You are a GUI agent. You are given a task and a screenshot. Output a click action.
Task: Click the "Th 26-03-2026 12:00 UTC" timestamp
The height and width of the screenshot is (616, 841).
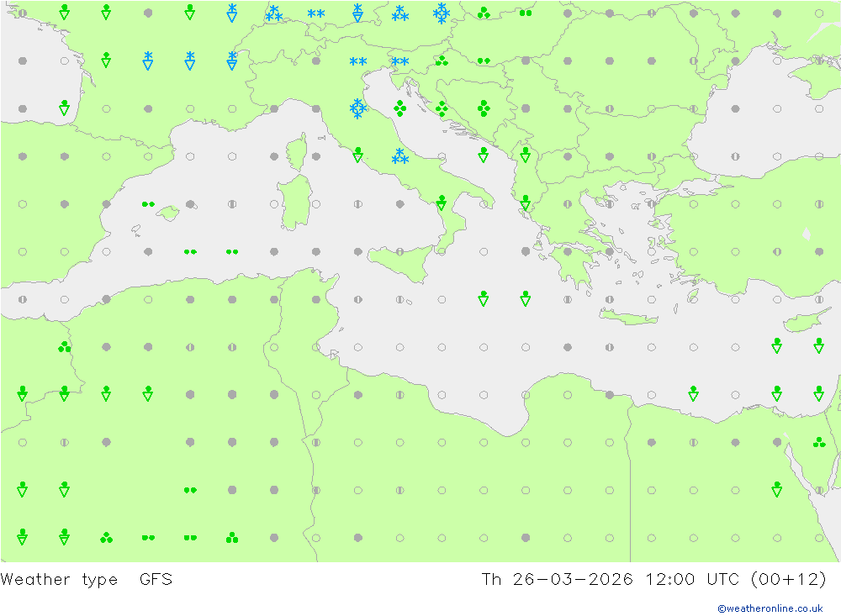point(612,580)
